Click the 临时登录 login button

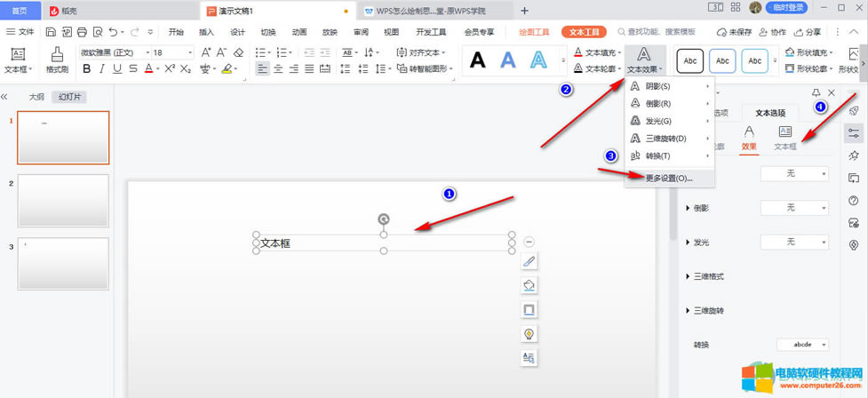coord(788,8)
